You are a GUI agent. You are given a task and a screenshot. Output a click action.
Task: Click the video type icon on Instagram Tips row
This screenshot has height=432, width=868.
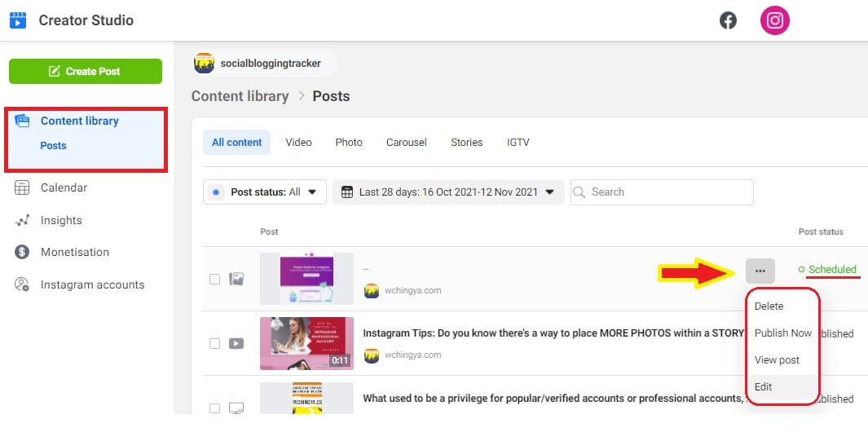(x=236, y=344)
